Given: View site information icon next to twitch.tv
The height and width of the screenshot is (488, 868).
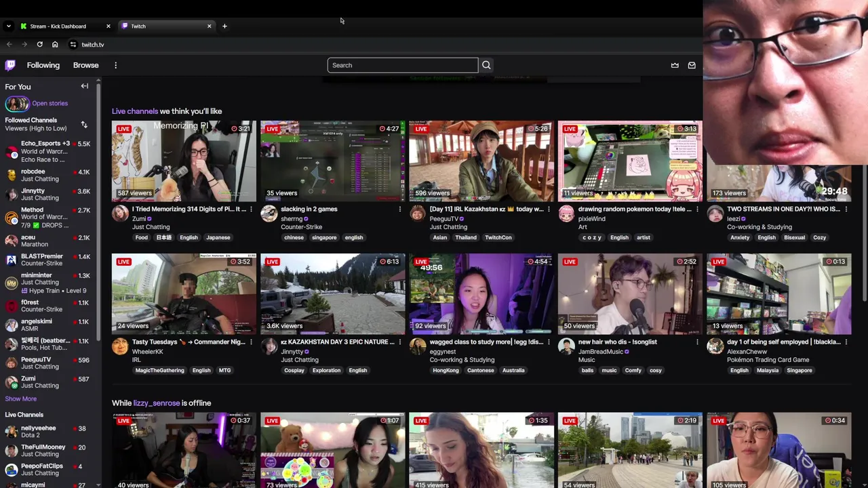Looking at the screenshot, I should [73, 45].
